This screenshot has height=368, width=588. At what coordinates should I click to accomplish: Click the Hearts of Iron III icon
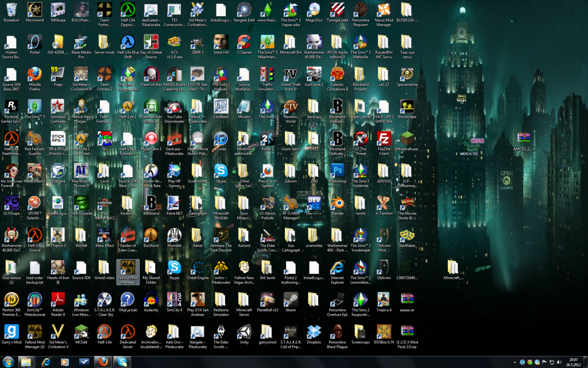click(58, 273)
